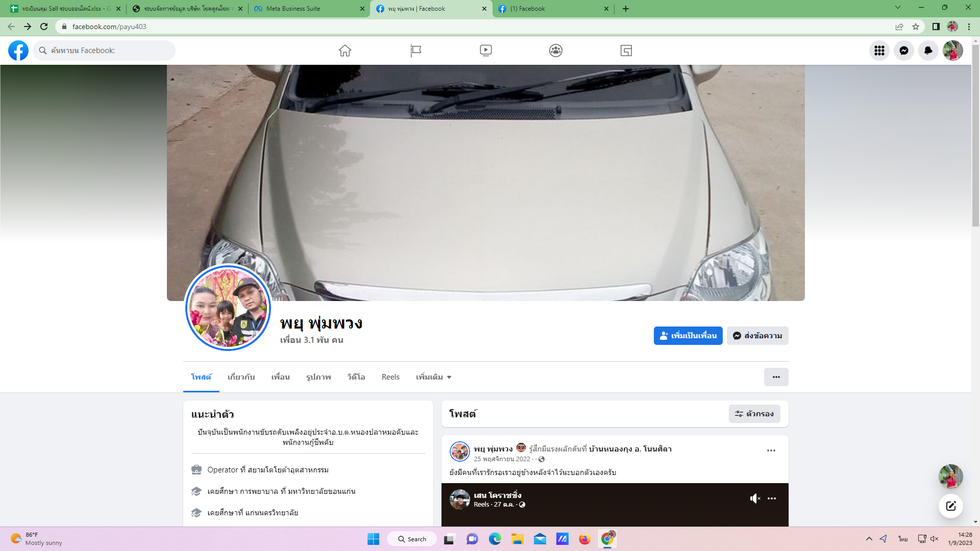Open the notifications bell
This screenshot has width=980, height=551.
click(x=928, y=51)
